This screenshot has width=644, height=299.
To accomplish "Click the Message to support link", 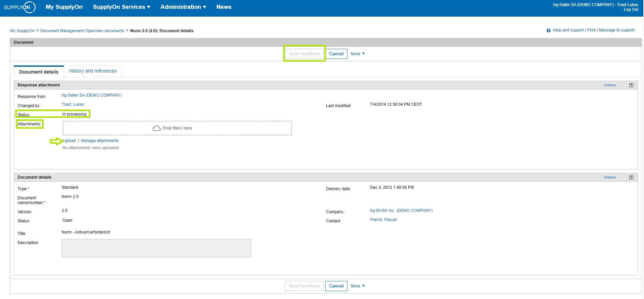I will click(x=617, y=30).
